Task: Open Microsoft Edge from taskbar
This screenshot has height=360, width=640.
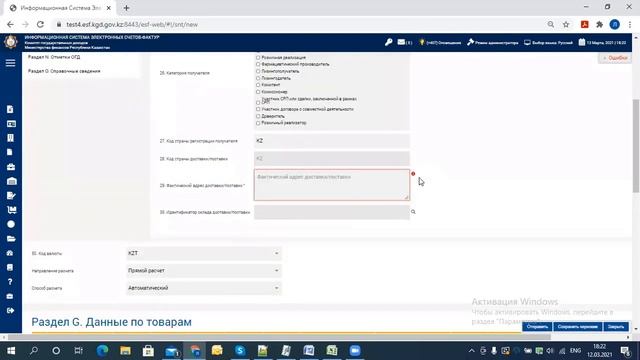Action: [x=102, y=351]
